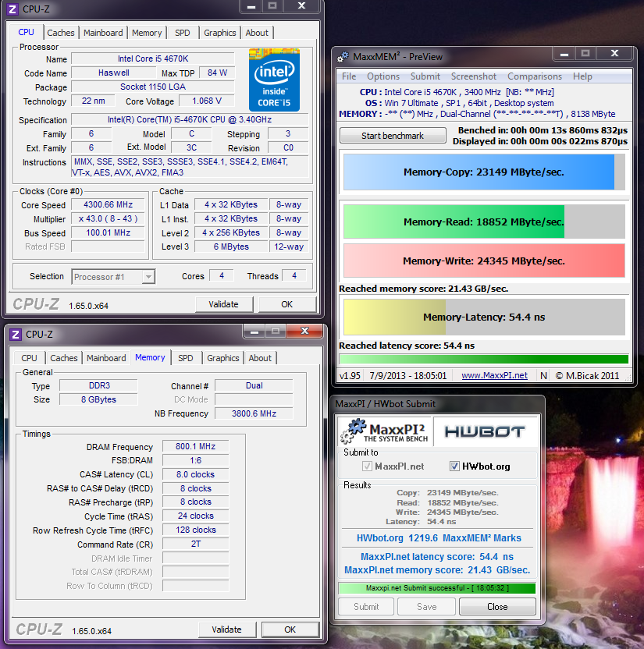Open the www.MaxxPI.net link
This screenshot has height=649, width=644.
click(494, 376)
